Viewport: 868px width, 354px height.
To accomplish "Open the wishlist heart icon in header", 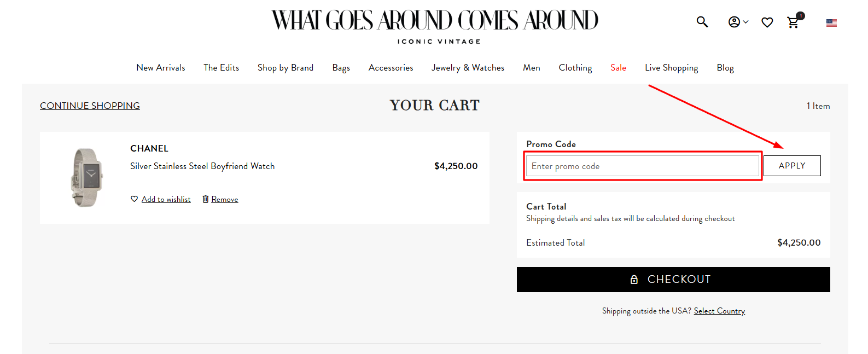I will tap(767, 22).
